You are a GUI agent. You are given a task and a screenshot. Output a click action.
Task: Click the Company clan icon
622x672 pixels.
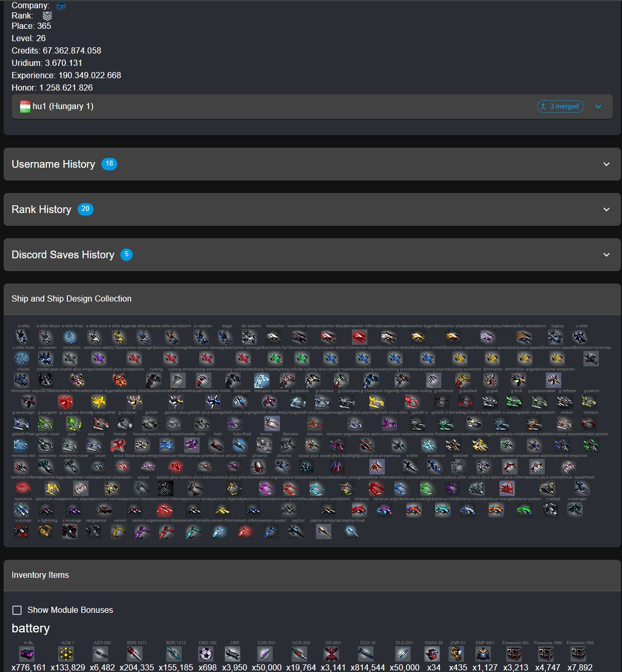click(x=61, y=6)
